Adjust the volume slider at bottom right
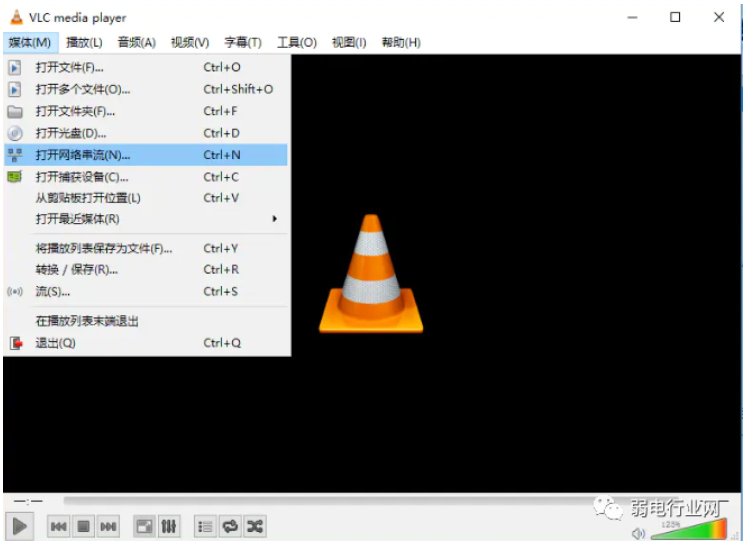745x545 pixels. pos(688,530)
